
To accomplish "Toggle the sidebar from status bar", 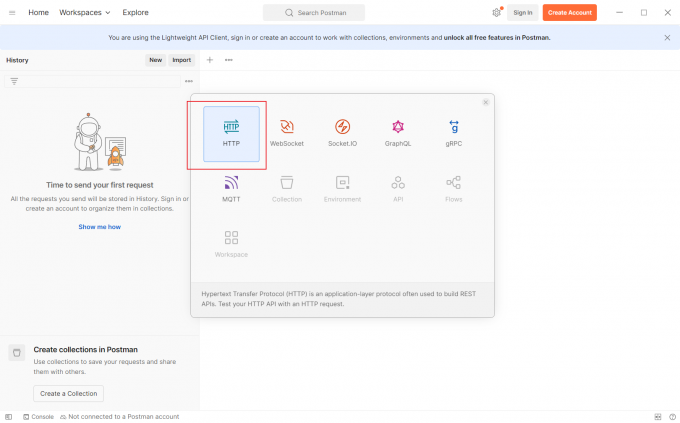I will [9, 416].
